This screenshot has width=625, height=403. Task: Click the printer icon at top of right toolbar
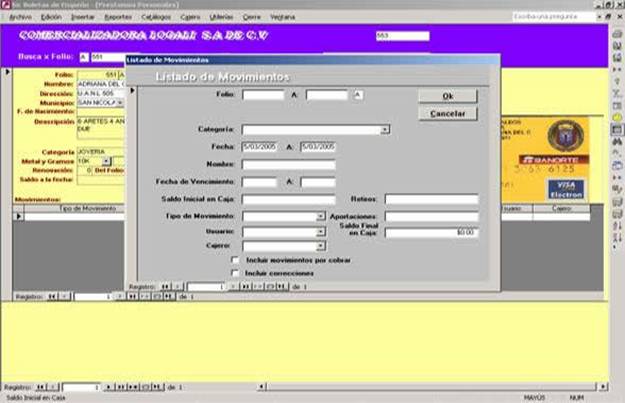pyautogui.click(x=617, y=34)
